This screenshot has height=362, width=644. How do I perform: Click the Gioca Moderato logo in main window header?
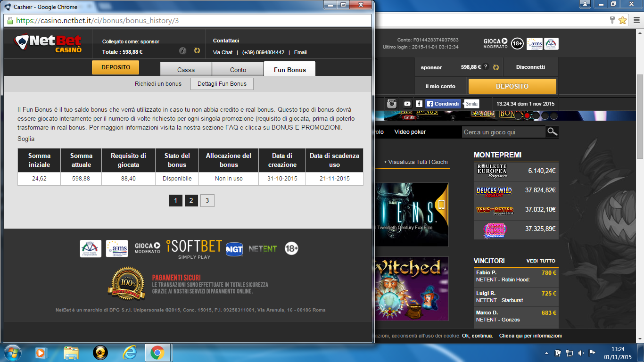495,43
